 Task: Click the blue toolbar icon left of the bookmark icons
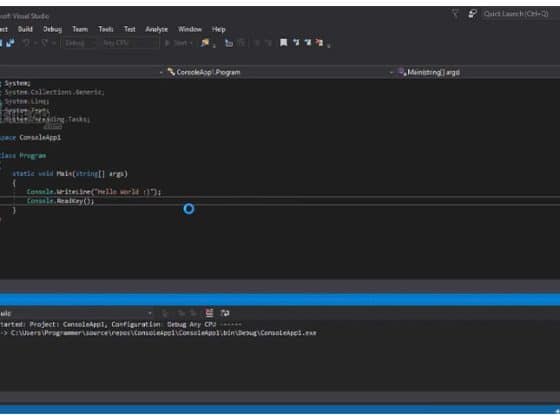[229, 43]
